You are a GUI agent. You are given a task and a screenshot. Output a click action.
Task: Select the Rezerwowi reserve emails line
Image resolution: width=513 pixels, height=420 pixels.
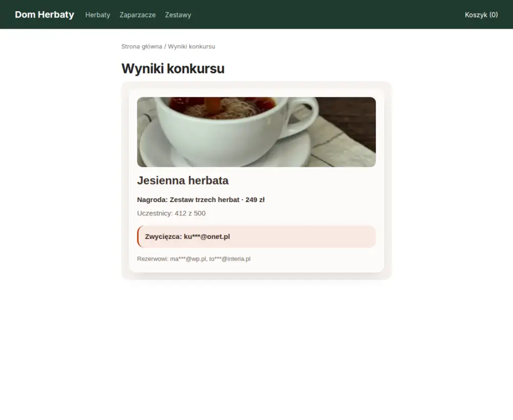point(194,259)
